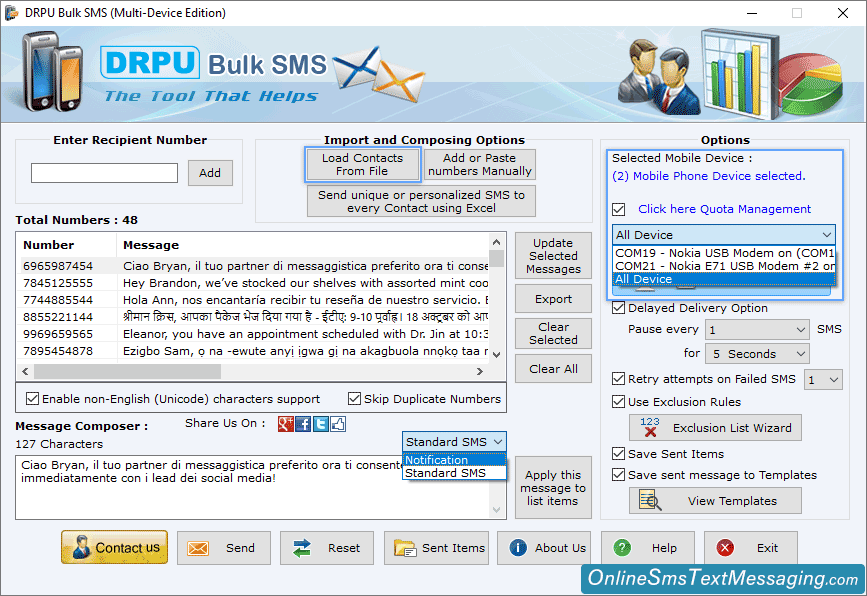Click the Number column header

click(67, 245)
